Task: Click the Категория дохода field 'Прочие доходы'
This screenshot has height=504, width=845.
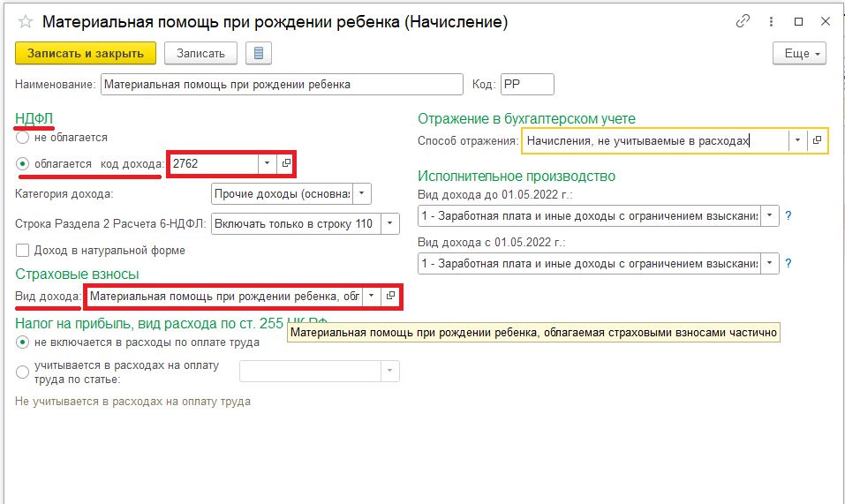Action: click(282, 193)
